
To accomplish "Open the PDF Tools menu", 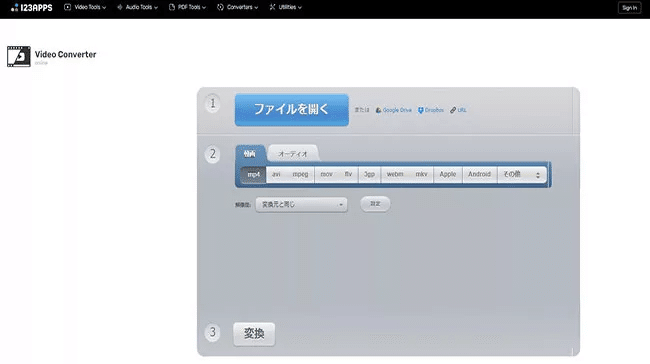I will tap(187, 7).
